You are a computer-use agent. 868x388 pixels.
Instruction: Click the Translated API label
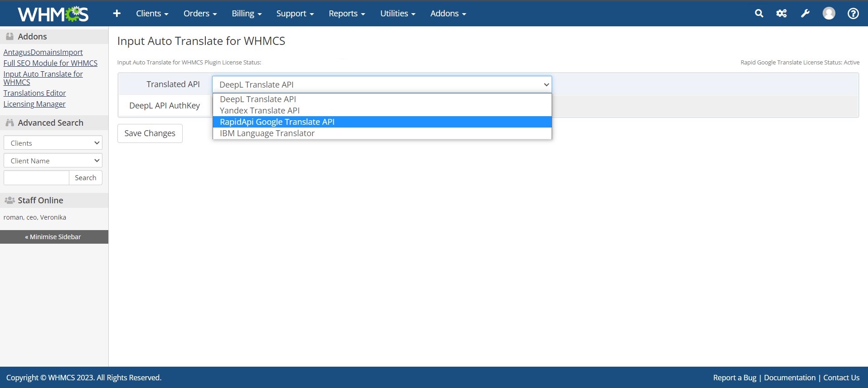(x=173, y=84)
